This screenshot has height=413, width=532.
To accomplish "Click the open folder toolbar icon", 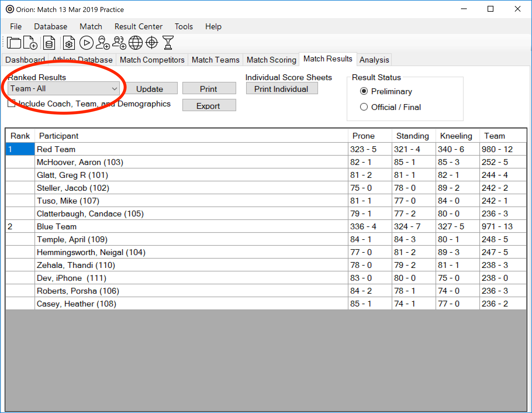I will point(14,43).
